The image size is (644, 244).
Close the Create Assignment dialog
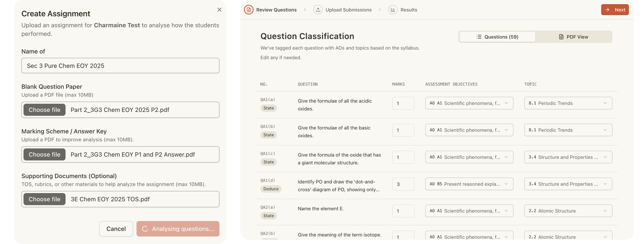[219, 10]
